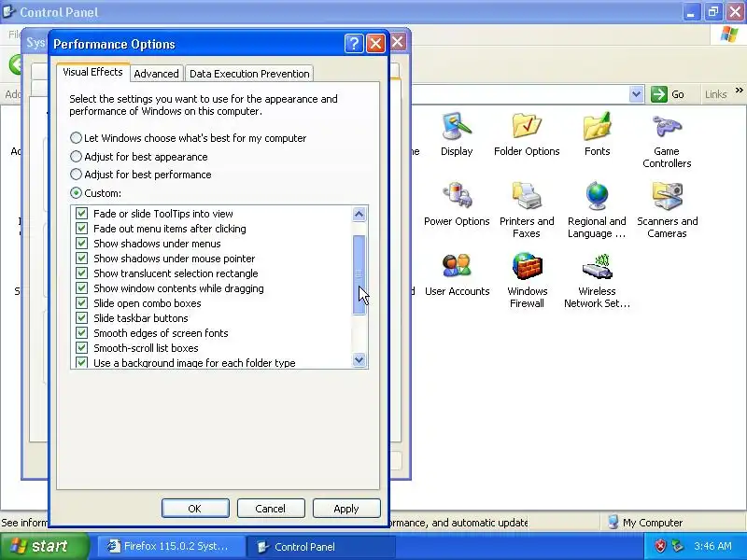The image size is (747, 560).
Task: Click the effects list scroll up arrow
Action: (x=359, y=215)
